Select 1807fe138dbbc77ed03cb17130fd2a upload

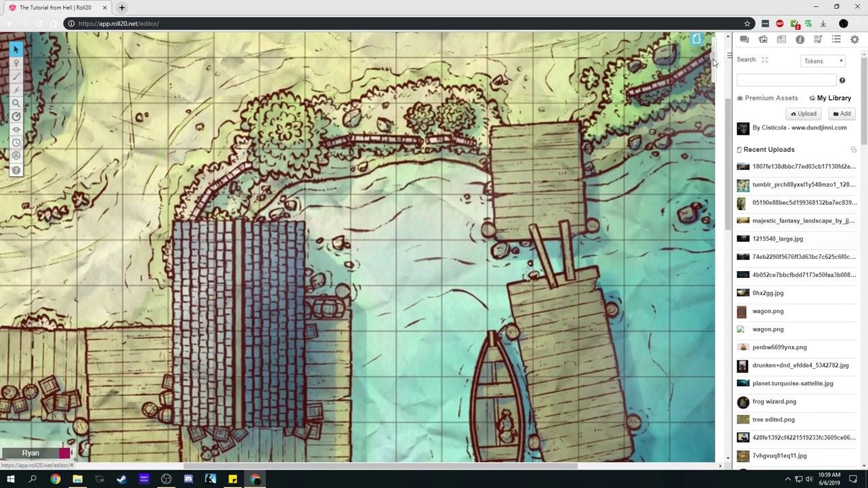796,167
